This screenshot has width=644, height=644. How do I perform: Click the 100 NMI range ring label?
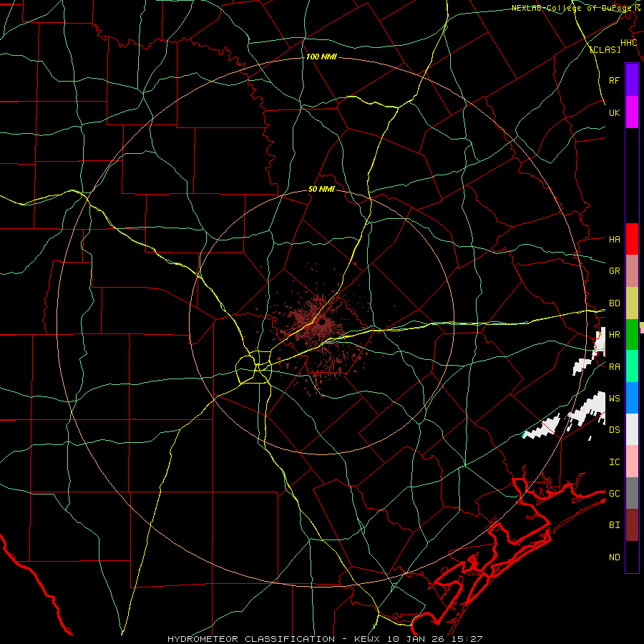coord(321,57)
